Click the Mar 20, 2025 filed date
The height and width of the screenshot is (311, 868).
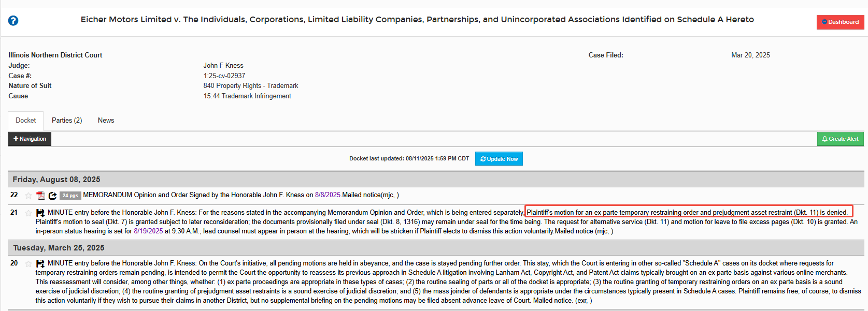(750, 55)
